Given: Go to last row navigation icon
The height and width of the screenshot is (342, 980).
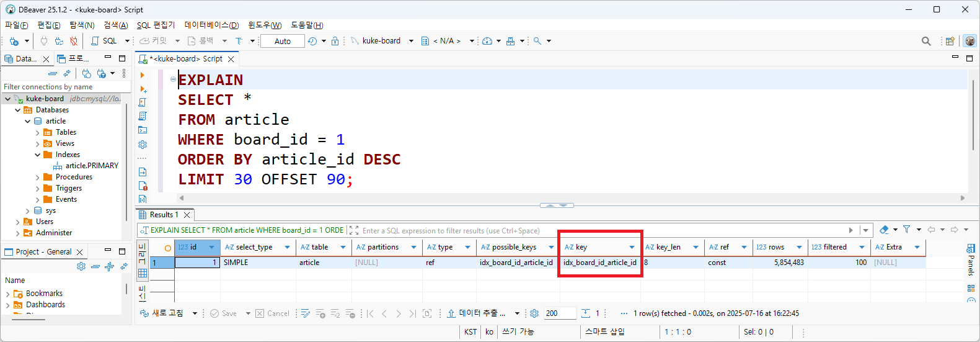Looking at the screenshot, I should (412, 313).
